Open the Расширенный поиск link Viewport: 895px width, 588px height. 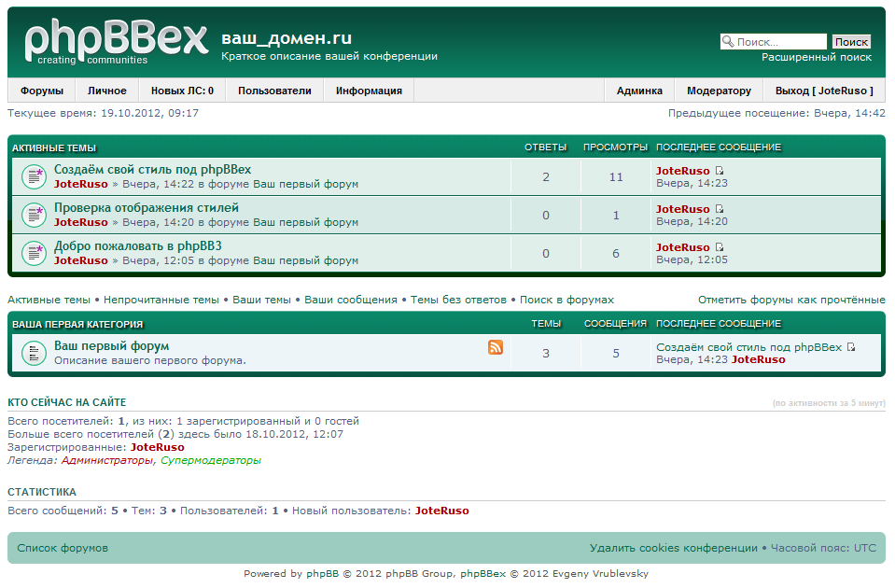coord(817,57)
